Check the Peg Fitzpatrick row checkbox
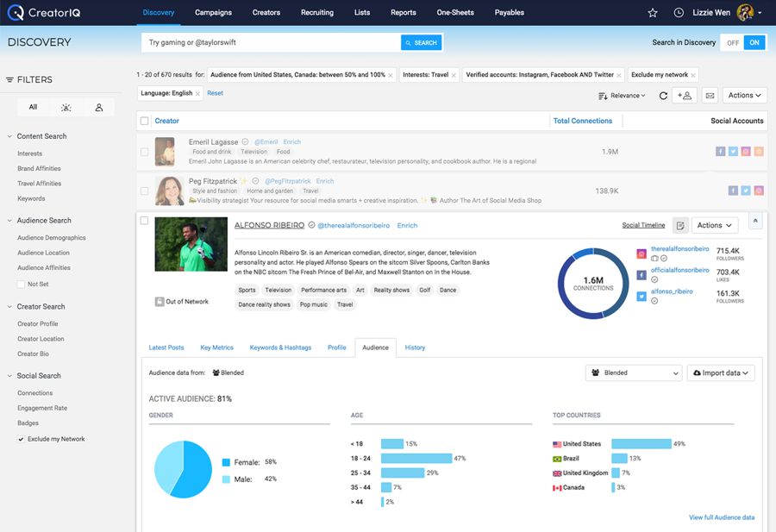Image resolution: width=776 pixels, height=532 pixels. pyautogui.click(x=145, y=191)
